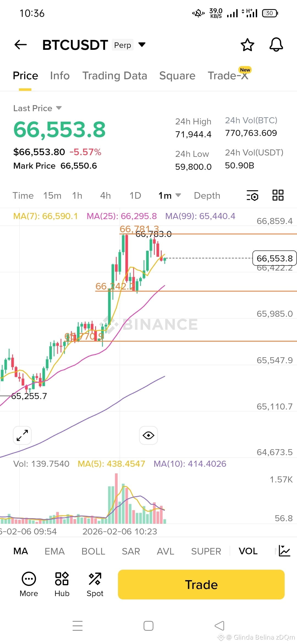
Task: Add BTCUSDT to favorites with star icon
Action: click(x=247, y=45)
